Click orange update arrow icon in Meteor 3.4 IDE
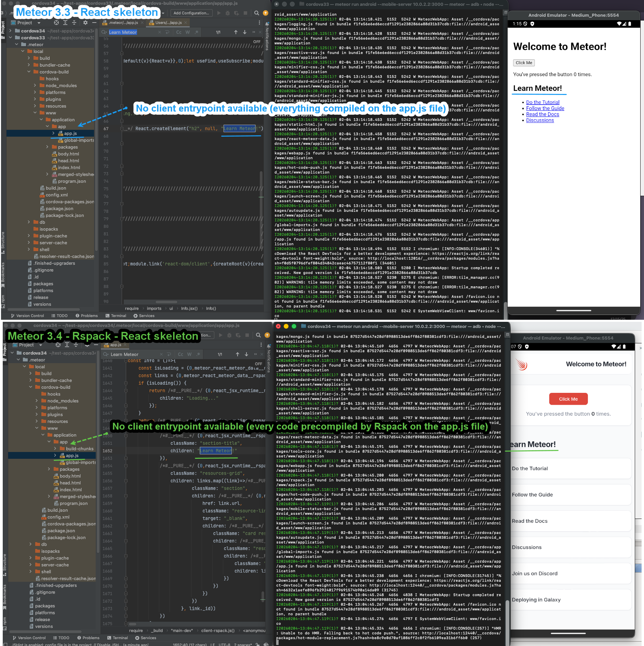644x646 pixels. click(x=267, y=335)
